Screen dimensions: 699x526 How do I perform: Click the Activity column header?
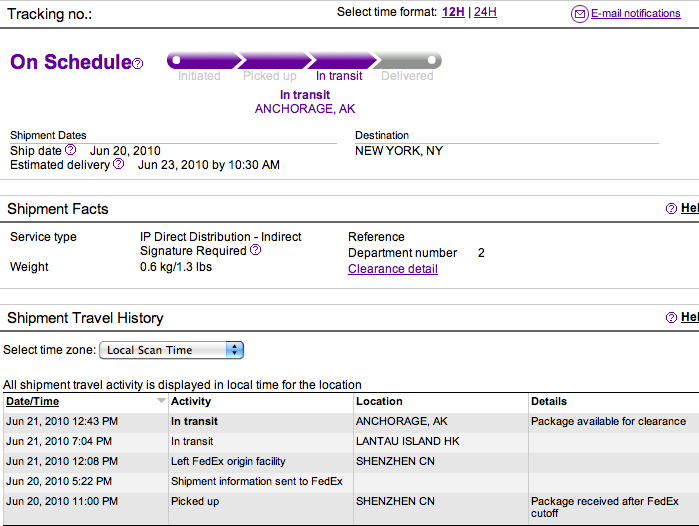click(x=191, y=401)
